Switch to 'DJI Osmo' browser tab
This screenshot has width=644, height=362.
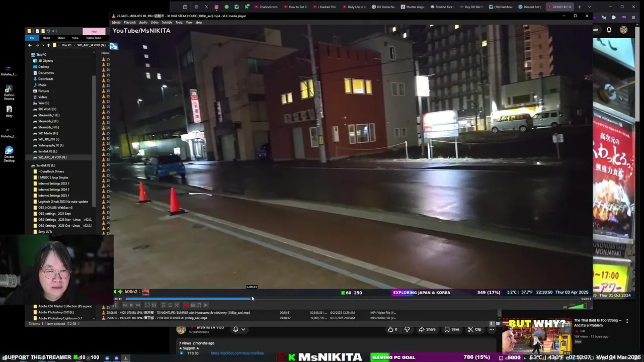click(x=383, y=7)
